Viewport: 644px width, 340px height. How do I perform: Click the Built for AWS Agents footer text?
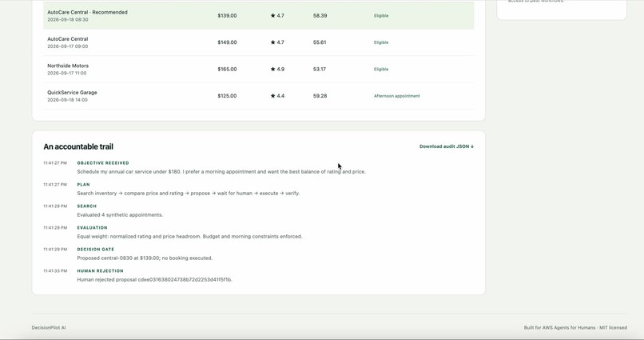click(x=575, y=328)
